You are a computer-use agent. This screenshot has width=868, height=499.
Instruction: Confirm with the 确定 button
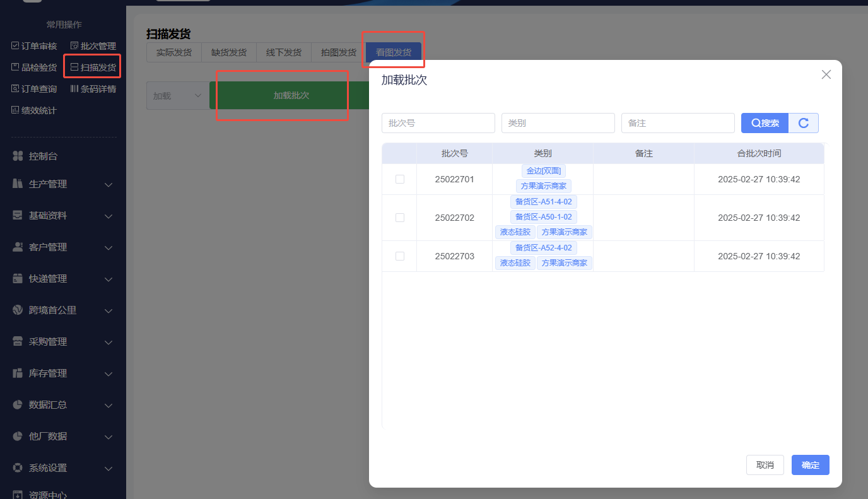pos(811,465)
